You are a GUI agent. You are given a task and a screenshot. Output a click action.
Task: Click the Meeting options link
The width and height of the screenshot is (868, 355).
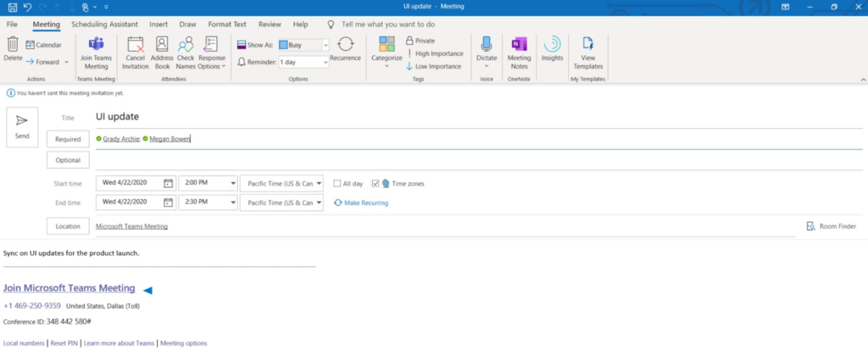(184, 343)
